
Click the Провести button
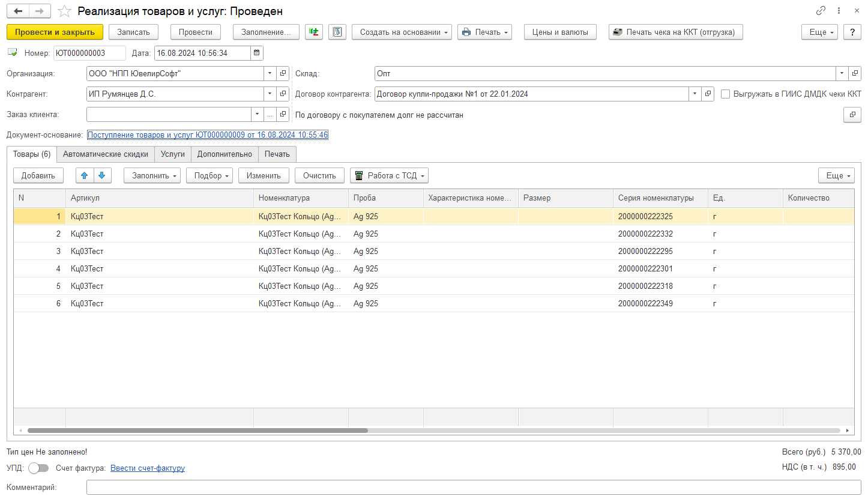point(196,32)
